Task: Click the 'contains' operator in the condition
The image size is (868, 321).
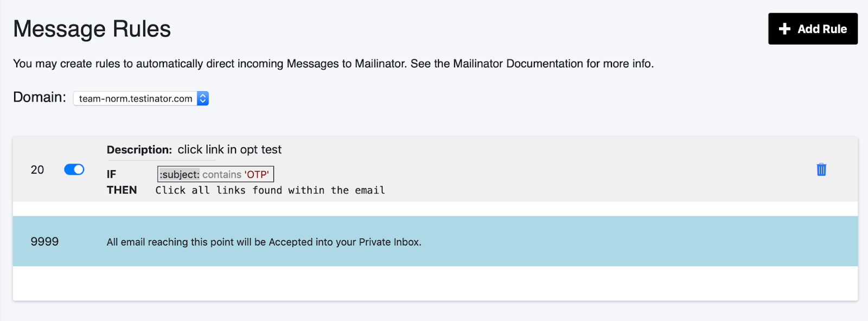Action: tap(222, 174)
